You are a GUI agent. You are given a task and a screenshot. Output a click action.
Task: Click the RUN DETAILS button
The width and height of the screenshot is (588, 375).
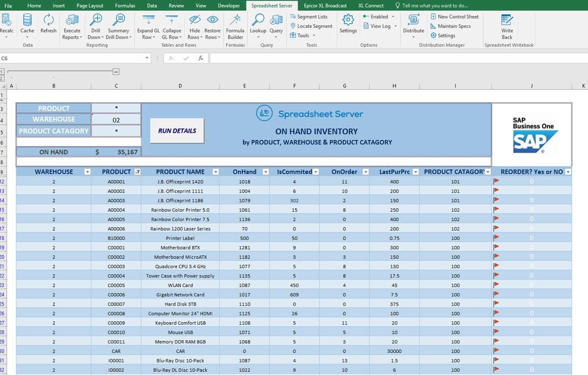pos(177,130)
